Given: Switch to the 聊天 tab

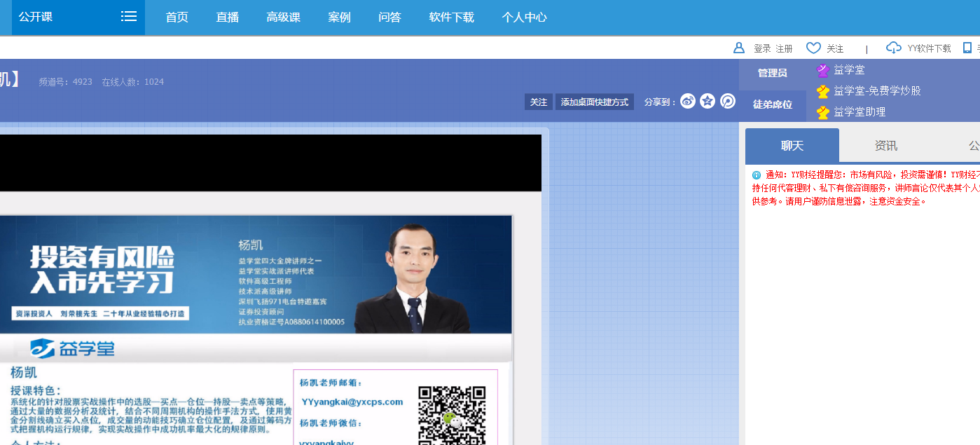Looking at the screenshot, I should [792, 146].
